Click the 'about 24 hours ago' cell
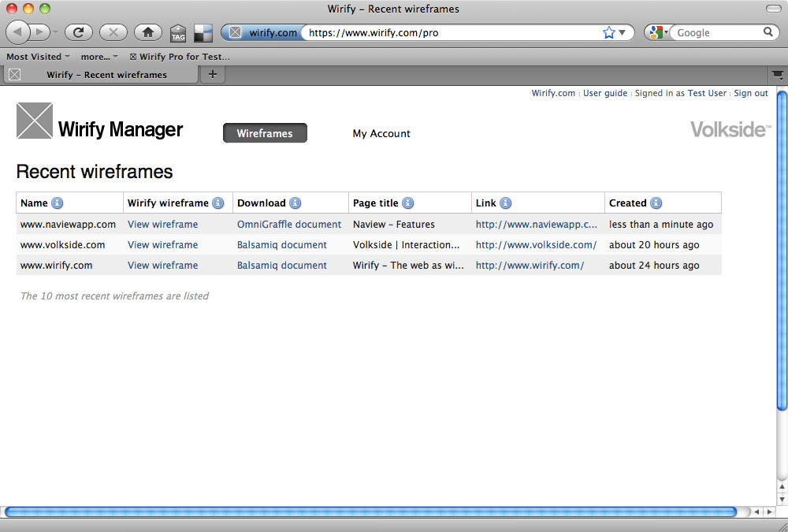Screen dimensions: 788x532 pyautogui.click(x=654, y=266)
